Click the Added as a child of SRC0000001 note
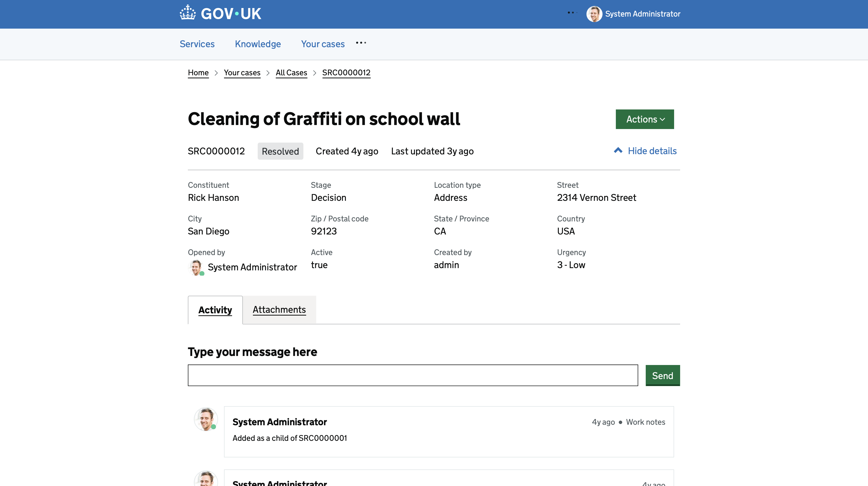The image size is (868, 486). [x=289, y=438]
